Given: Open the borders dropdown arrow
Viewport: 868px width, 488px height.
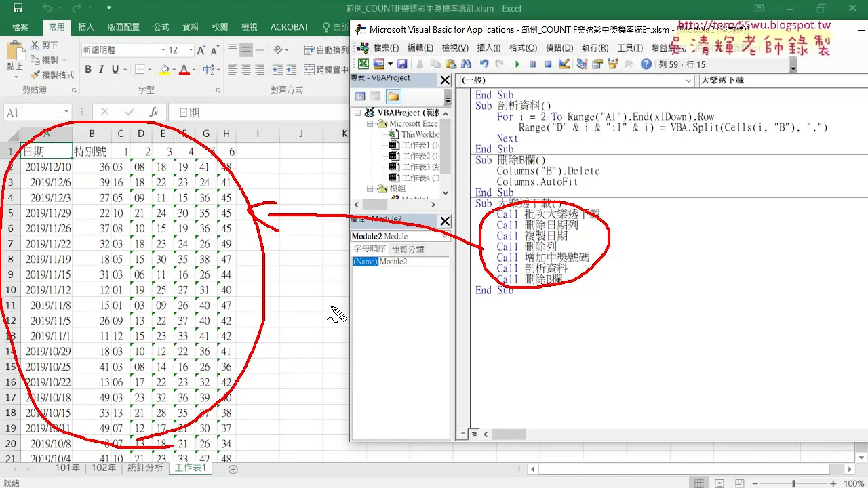Looking at the screenshot, I should 149,69.
